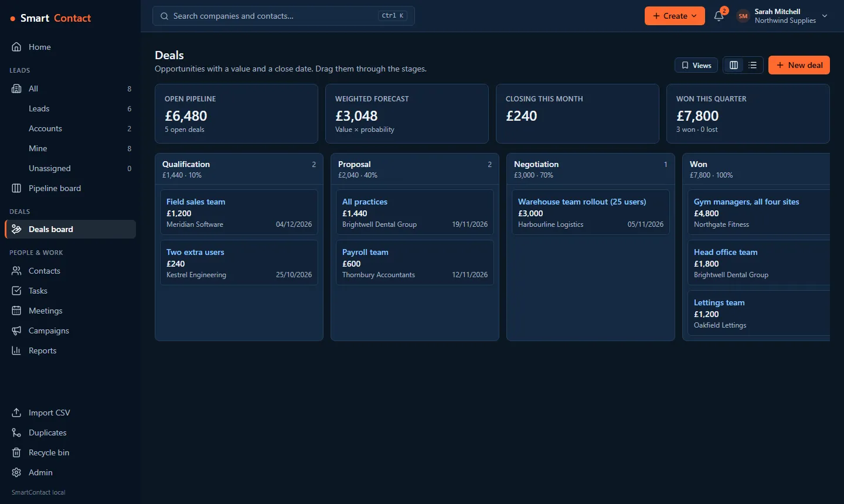Open the Reports page
The width and height of the screenshot is (844, 504).
click(70, 350)
